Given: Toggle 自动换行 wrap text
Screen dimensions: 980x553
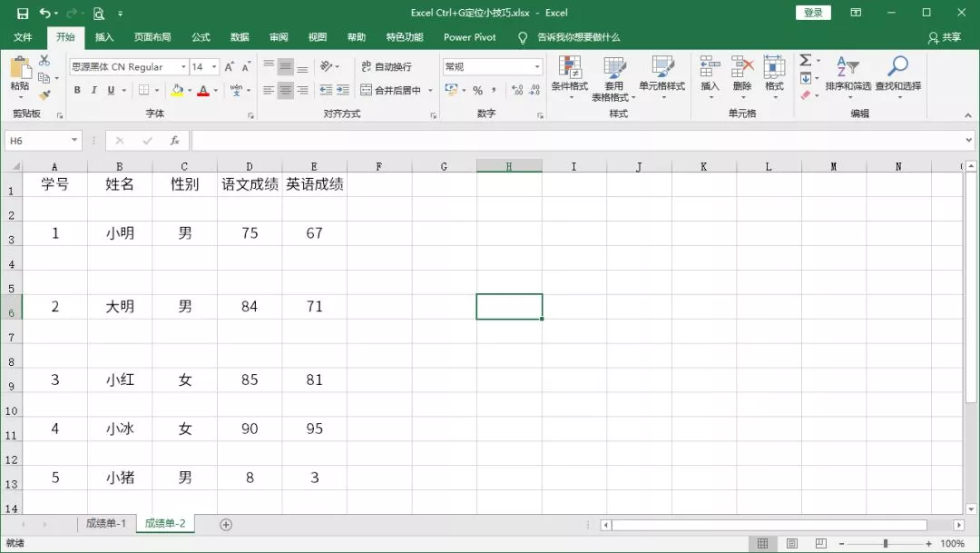Looking at the screenshot, I should click(x=387, y=67).
